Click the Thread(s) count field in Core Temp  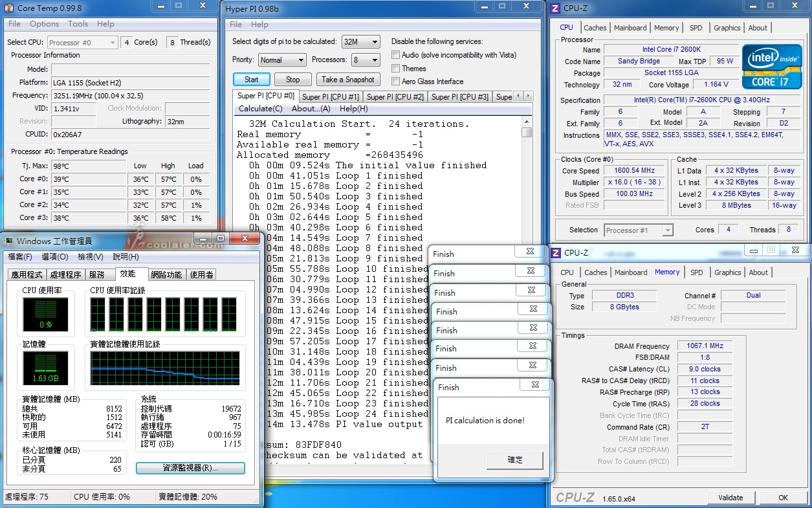(172, 42)
